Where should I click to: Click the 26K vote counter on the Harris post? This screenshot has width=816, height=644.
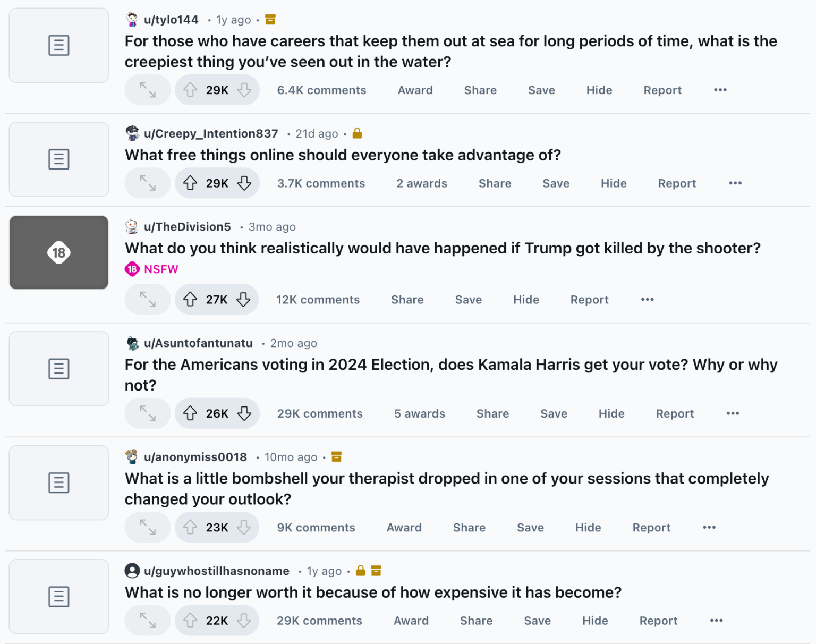pyautogui.click(x=217, y=413)
